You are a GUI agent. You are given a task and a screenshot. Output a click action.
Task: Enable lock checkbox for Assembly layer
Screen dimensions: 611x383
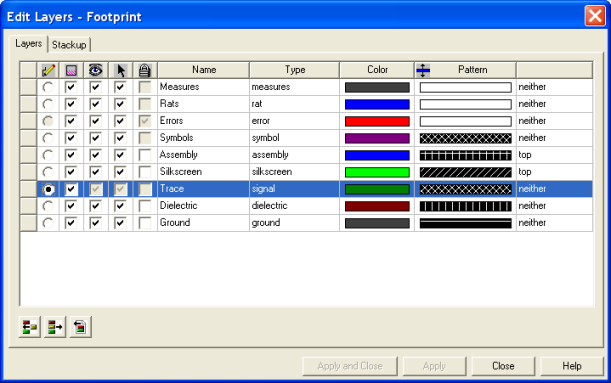[x=145, y=155]
